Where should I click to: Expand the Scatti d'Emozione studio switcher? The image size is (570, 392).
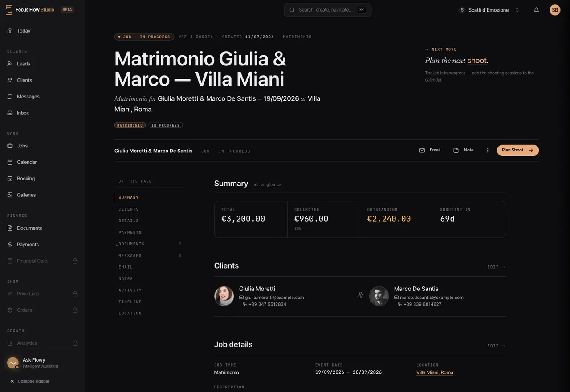tap(489, 10)
